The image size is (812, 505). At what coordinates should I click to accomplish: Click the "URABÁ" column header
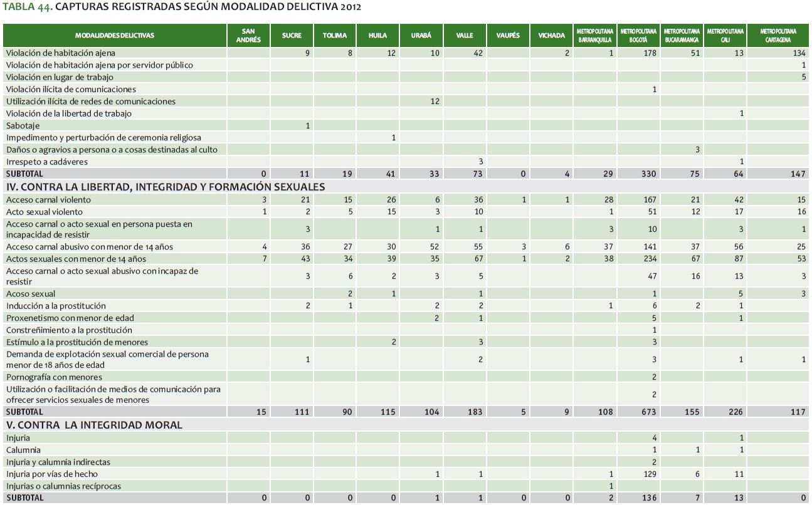tap(421, 36)
